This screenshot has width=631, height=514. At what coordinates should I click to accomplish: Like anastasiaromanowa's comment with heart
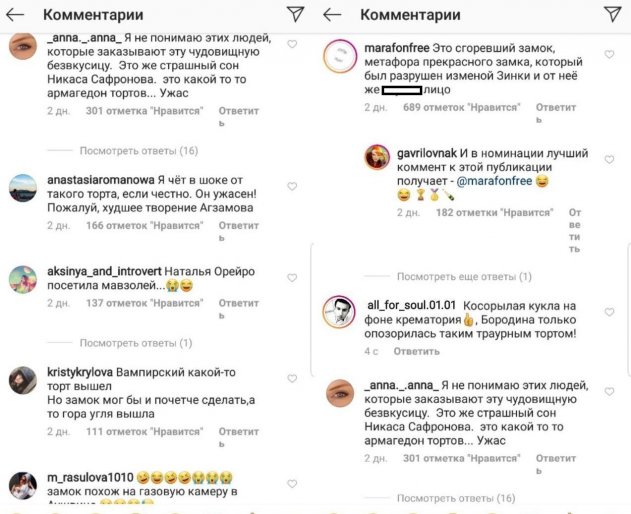(292, 186)
